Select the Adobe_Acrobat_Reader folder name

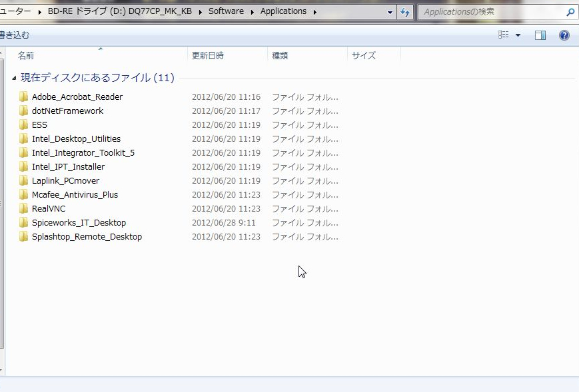pyautogui.click(x=77, y=97)
